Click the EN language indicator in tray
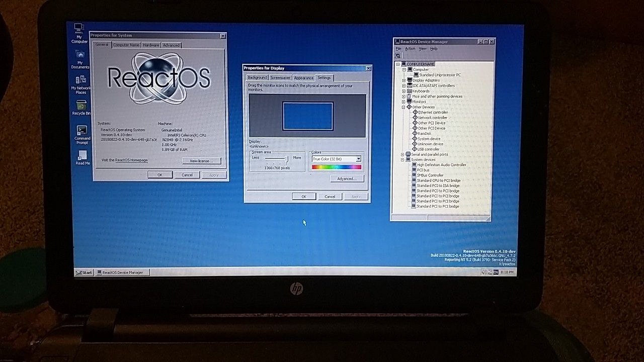The width and height of the screenshot is (644, 362). (x=496, y=272)
